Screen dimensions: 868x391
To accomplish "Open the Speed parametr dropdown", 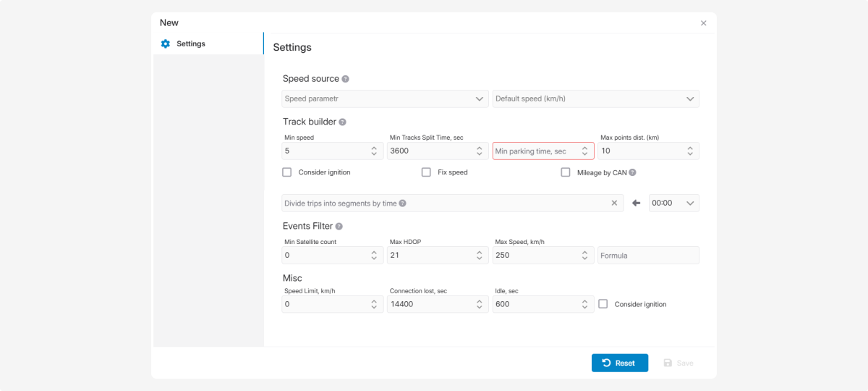I will (x=385, y=98).
